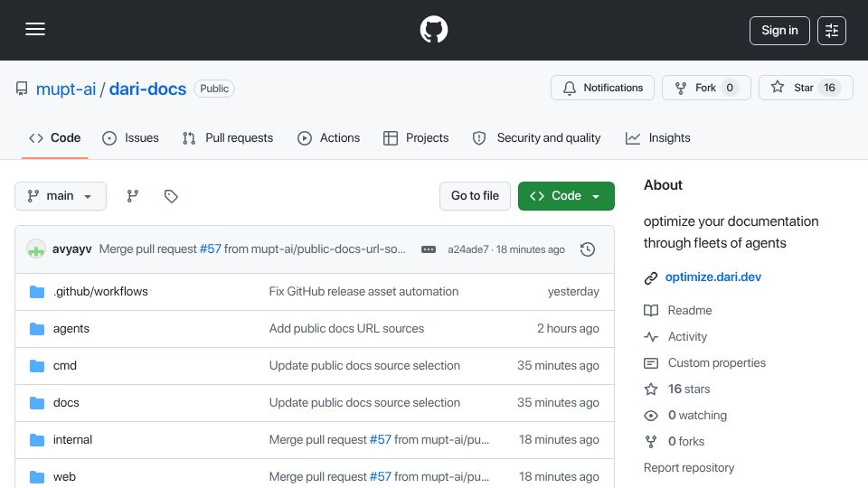Star the dari-docs repository

coord(806,88)
